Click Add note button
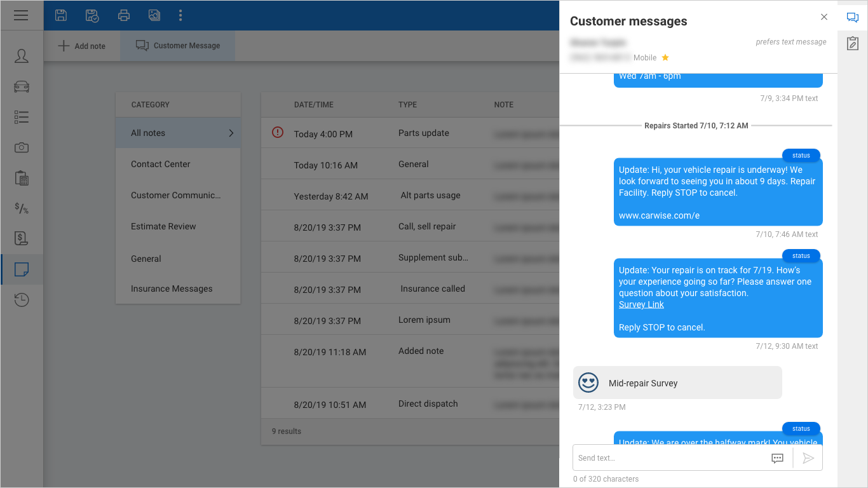The image size is (868, 488). point(81,46)
